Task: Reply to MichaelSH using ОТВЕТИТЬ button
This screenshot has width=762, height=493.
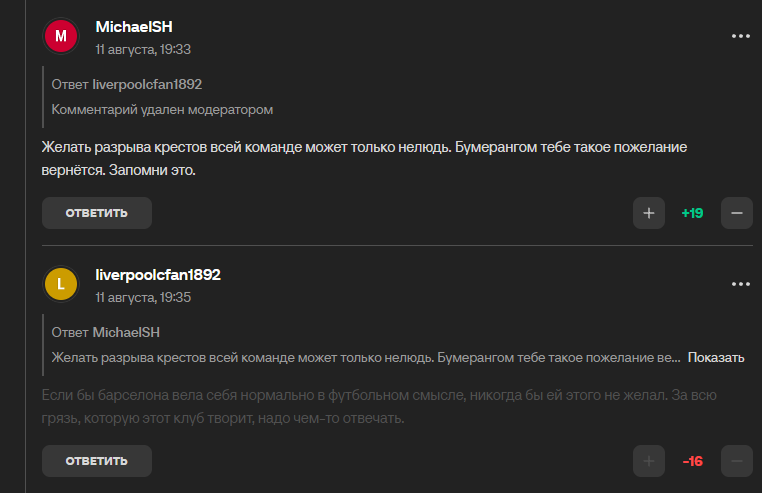Action: (97, 213)
